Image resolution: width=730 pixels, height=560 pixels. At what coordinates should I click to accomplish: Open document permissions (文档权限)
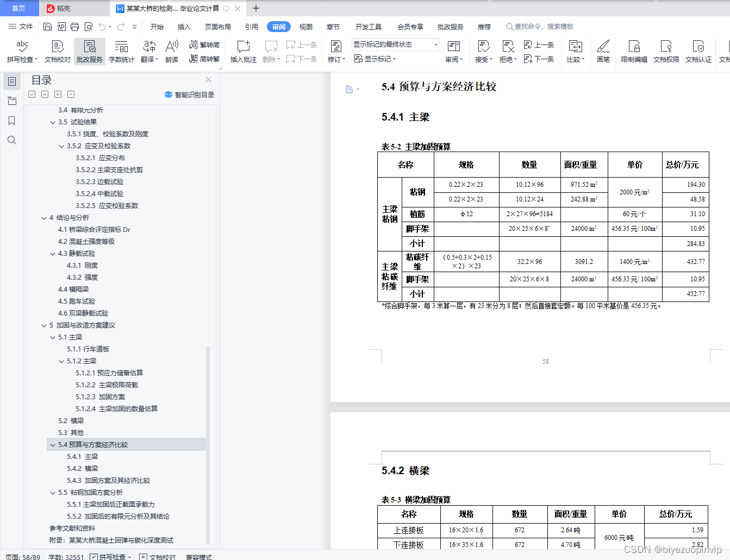[666, 52]
